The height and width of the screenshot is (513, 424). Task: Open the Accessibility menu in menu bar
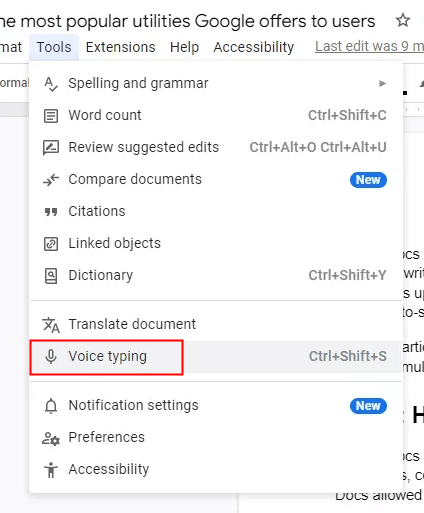(x=254, y=47)
